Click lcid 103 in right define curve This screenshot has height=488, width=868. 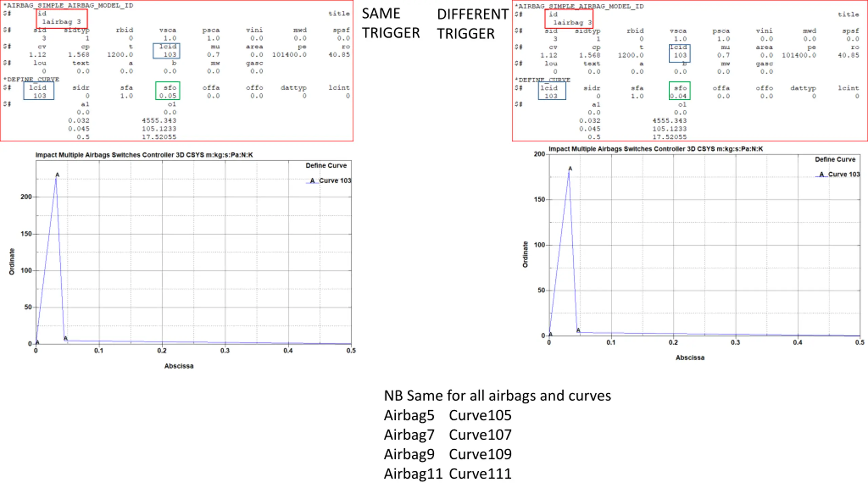pyautogui.click(x=551, y=96)
